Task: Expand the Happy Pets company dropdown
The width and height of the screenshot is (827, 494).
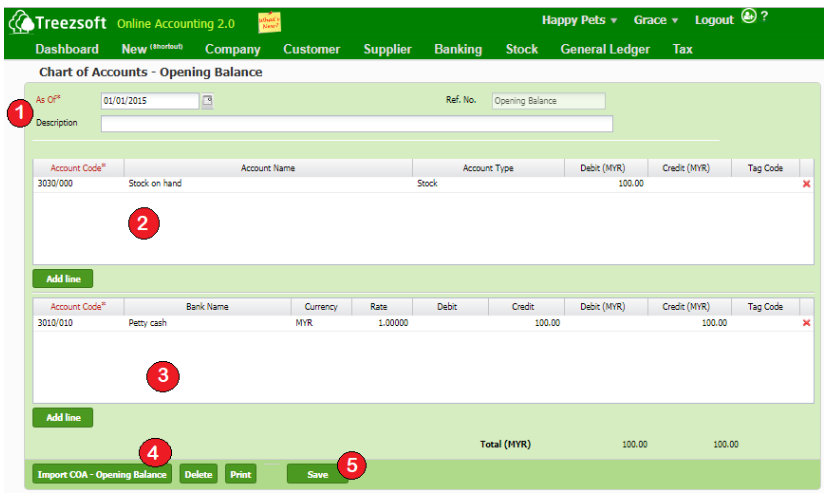Action: pos(579,20)
